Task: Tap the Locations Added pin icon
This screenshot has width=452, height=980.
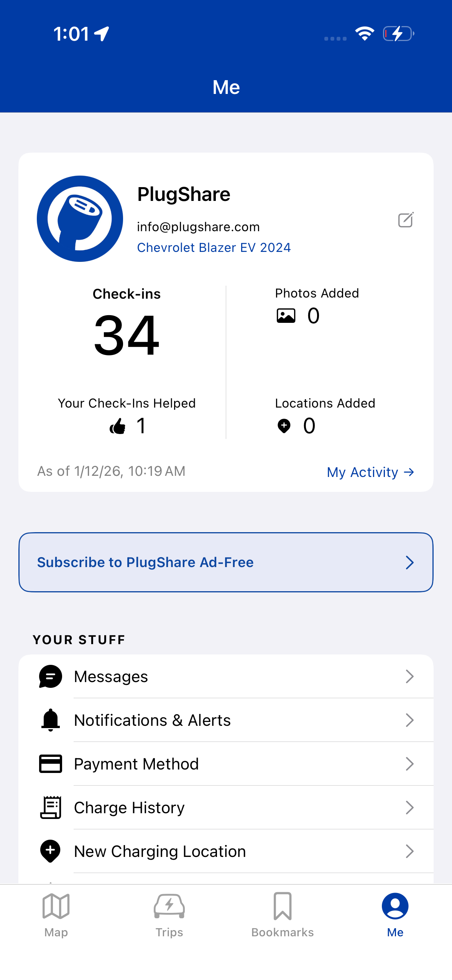Action: click(x=284, y=426)
